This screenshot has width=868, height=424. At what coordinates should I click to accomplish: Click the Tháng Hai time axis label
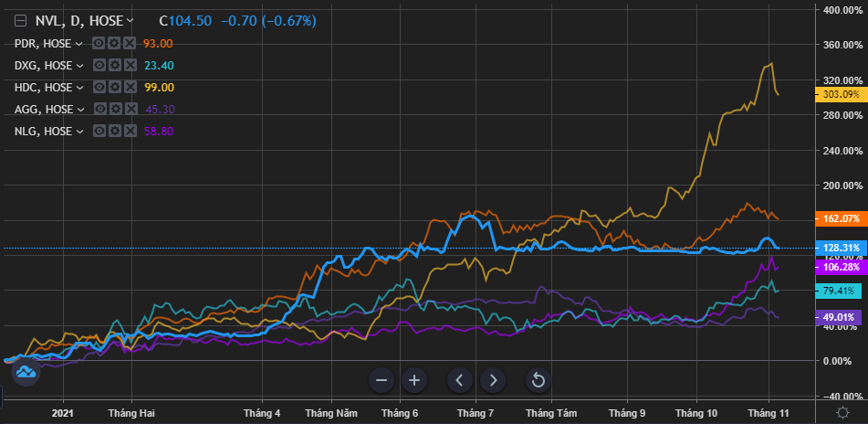[131, 413]
